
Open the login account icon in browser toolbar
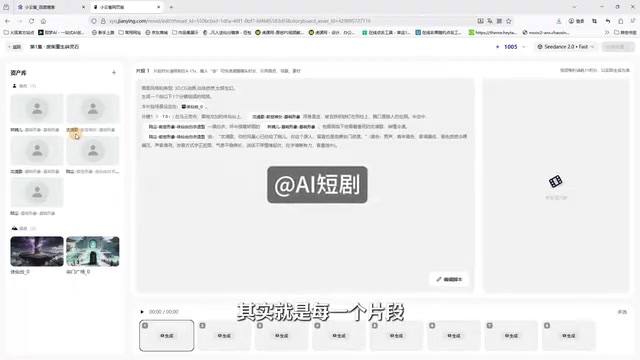576,21
